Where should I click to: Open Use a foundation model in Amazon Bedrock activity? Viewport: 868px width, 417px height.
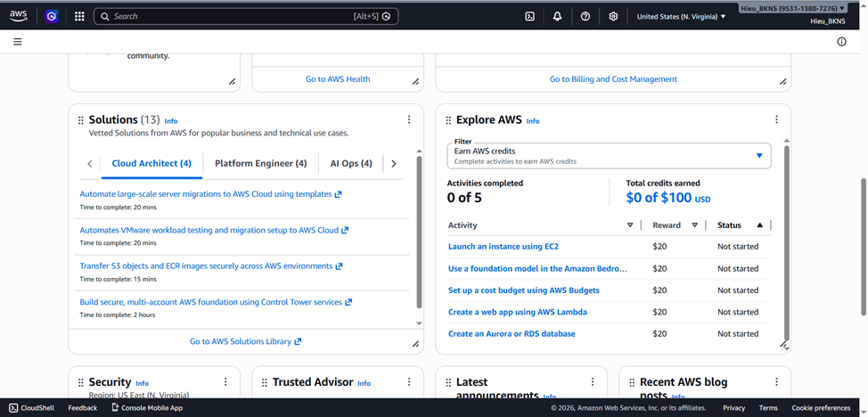(x=537, y=268)
